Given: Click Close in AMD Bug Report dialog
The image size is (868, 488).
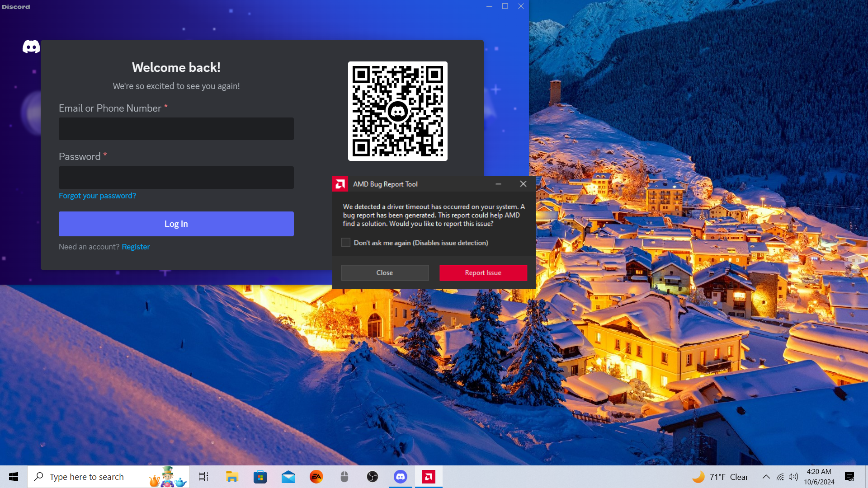Looking at the screenshot, I should point(385,272).
